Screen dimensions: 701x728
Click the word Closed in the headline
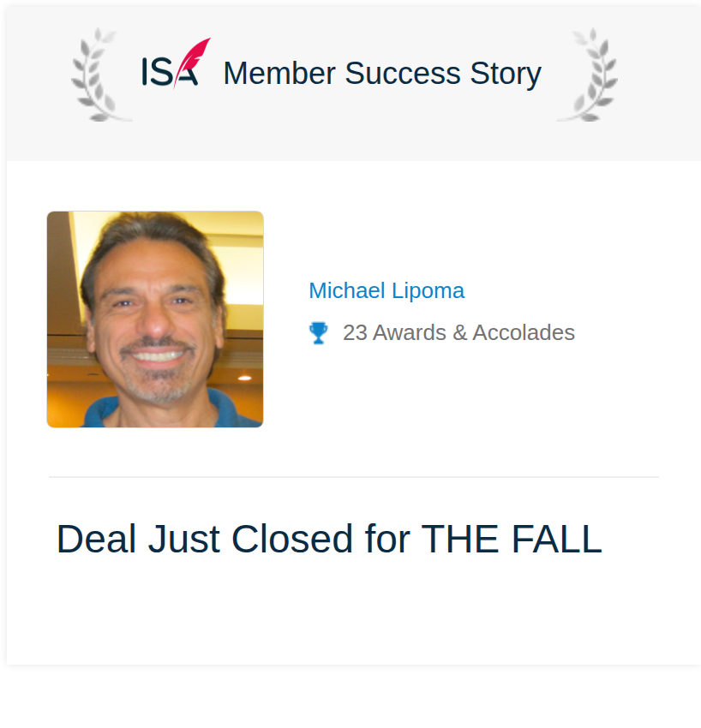pyautogui.click(x=291, y=539)
